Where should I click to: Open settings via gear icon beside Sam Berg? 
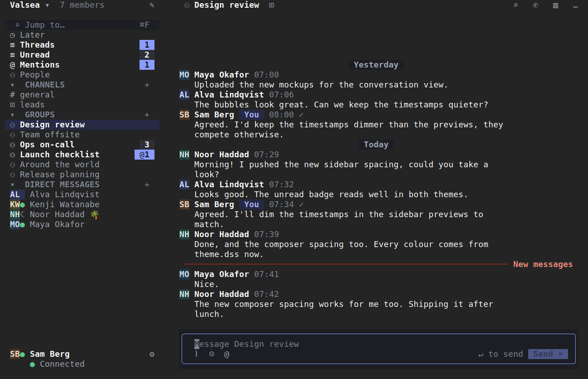[x=152, y=354]
